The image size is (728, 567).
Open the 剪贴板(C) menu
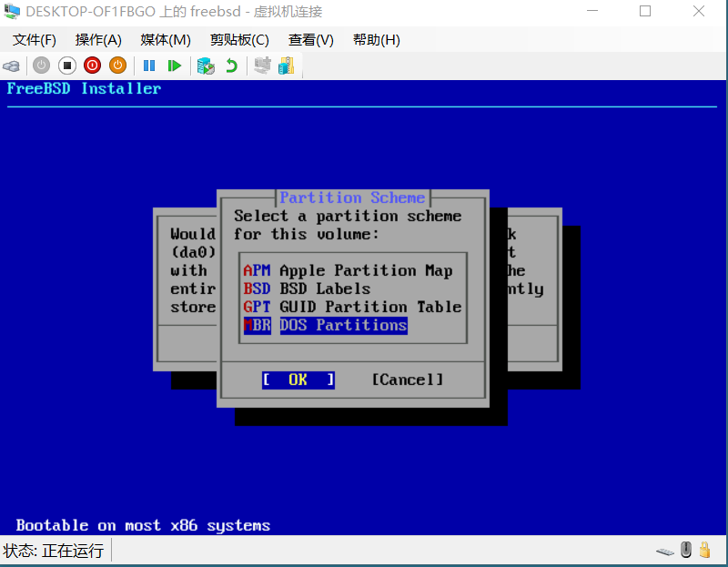point(239,40)
